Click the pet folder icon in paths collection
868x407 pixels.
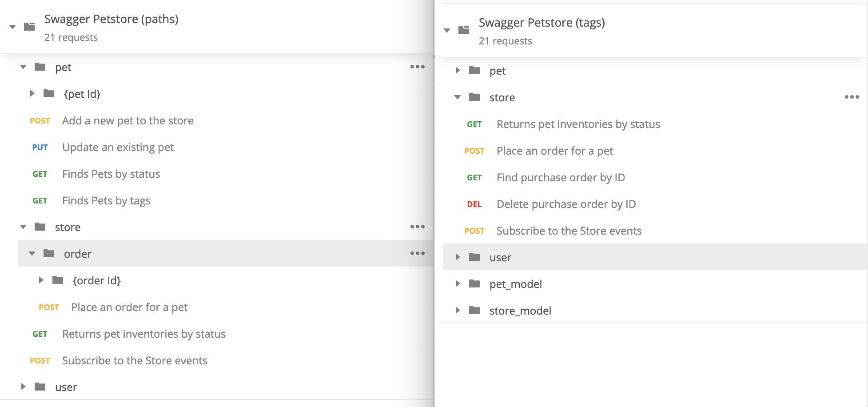40,67
